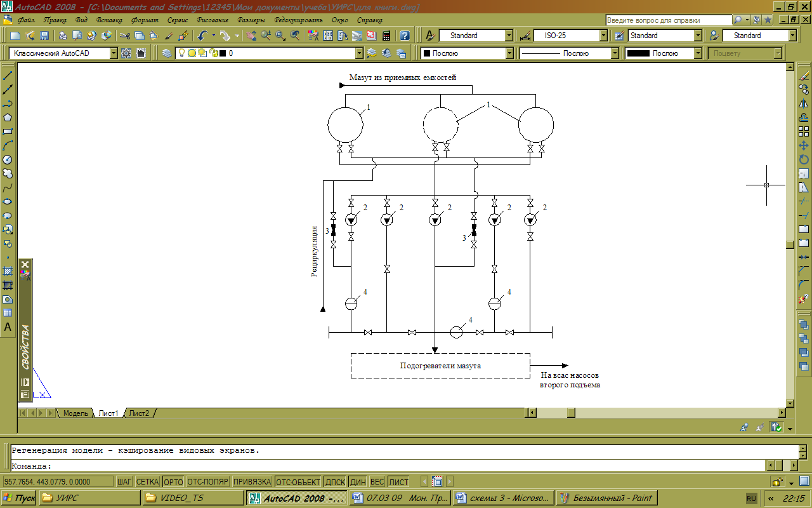Undo the last action arrow
812x508 pixels.
[202, 36]
